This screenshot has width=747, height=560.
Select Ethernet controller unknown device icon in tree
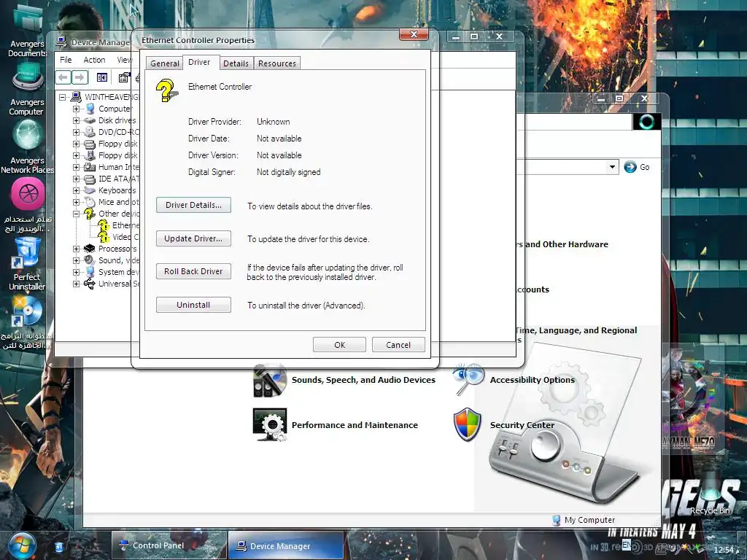[x=104, y=225]
